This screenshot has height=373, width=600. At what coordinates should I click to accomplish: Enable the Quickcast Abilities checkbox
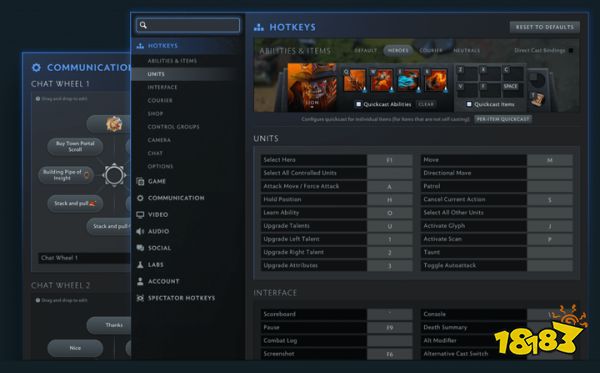coord(359,104)
